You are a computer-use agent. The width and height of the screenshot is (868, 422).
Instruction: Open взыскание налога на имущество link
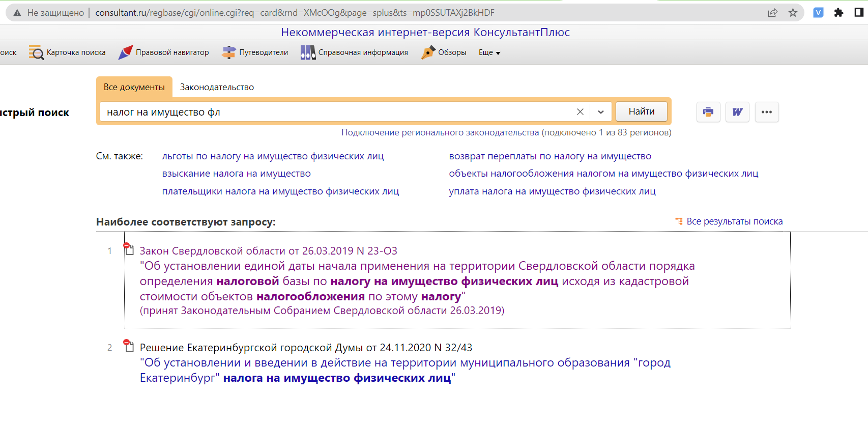tap(236, 174)
